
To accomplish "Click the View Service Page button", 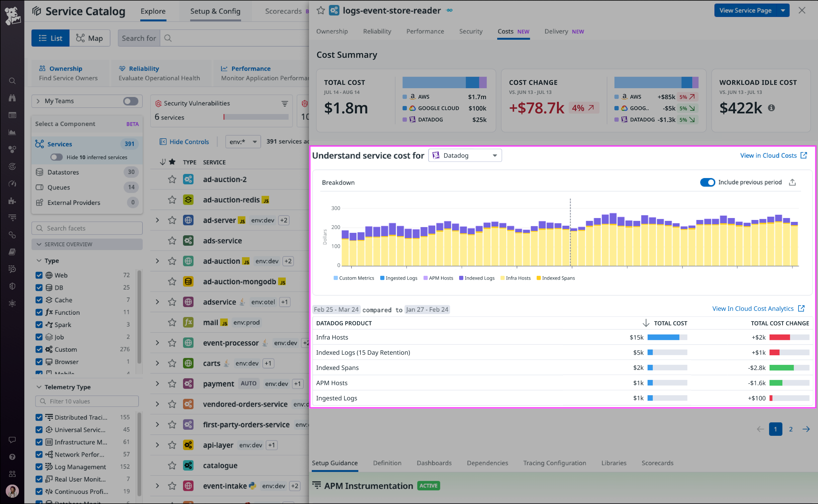I will 746,10.
